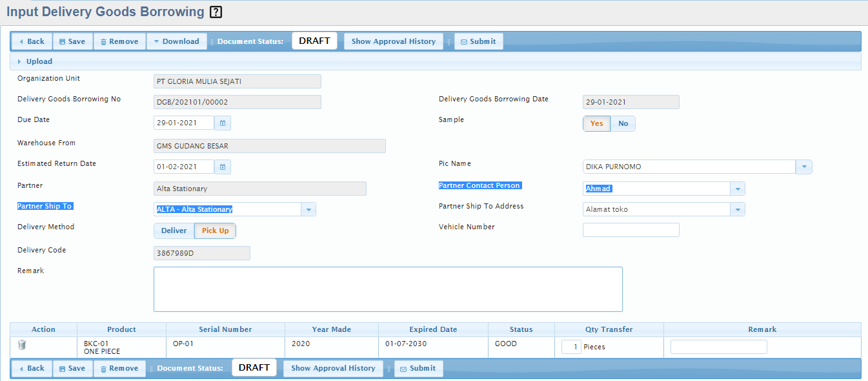This screenshot has height=381, width=868.
Task: Click Remove in the bottom toolbar
Action: coord(119,368)
